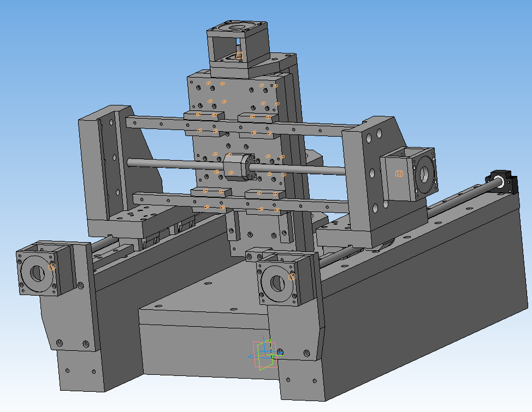
Task: Click the coordinate system origin triad
Action: [x=265, y=353]
